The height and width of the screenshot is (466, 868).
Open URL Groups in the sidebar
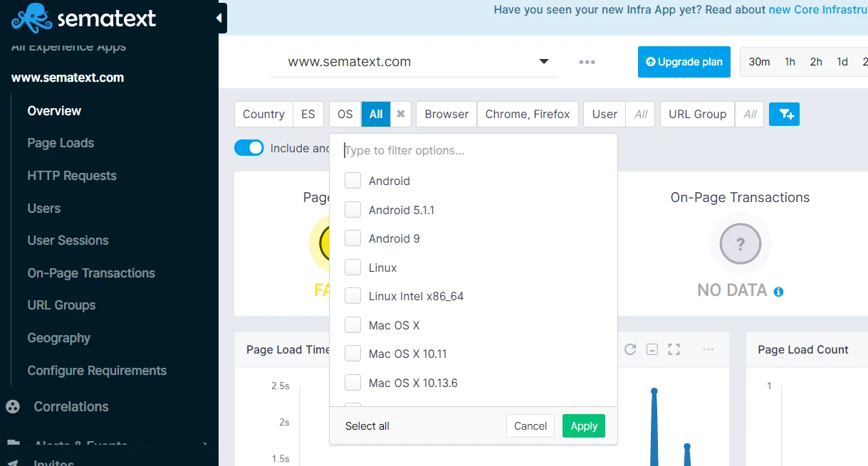coord(61,305)
